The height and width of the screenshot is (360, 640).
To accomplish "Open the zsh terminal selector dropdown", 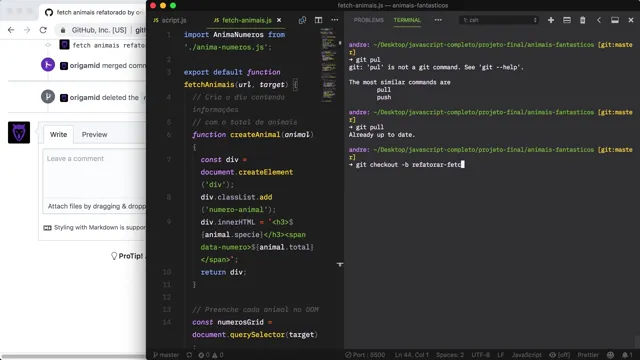I will [499, 20].
